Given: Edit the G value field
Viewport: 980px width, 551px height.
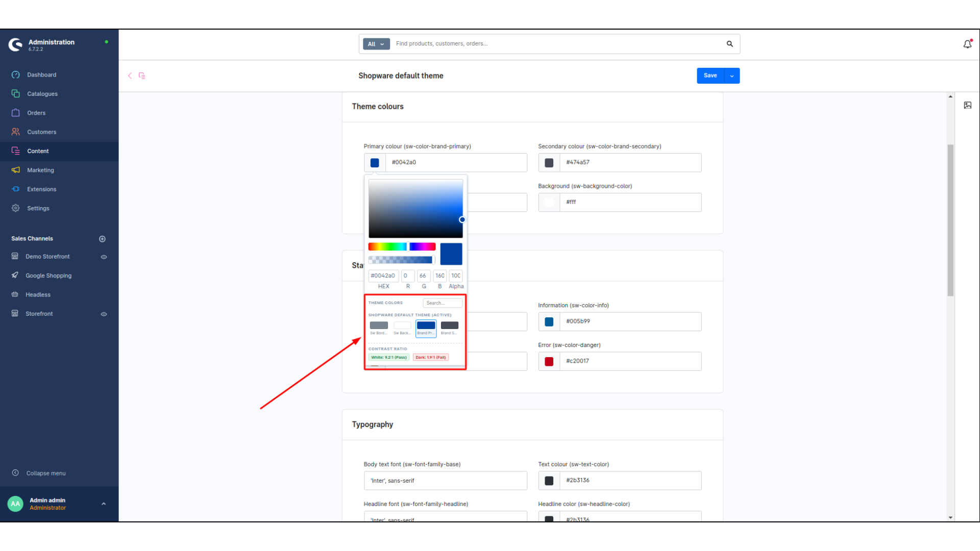Looking at the screenshot, I should pos(424,276).
